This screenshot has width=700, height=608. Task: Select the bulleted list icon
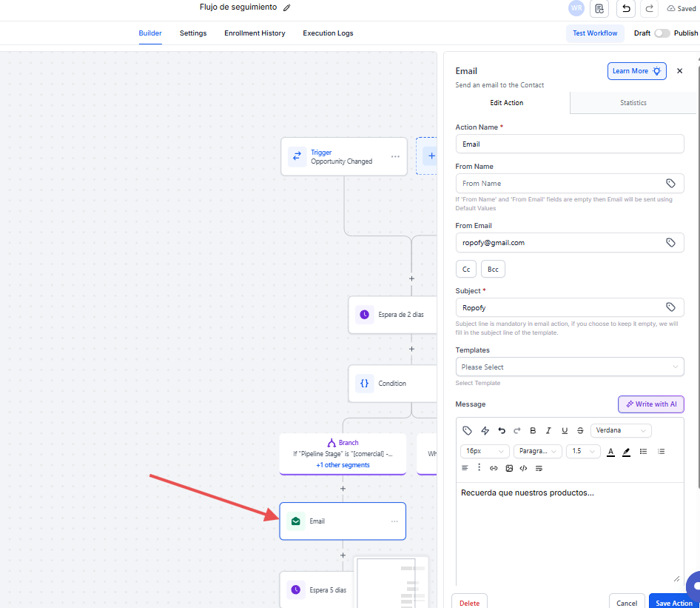click(x=643, y=451)
